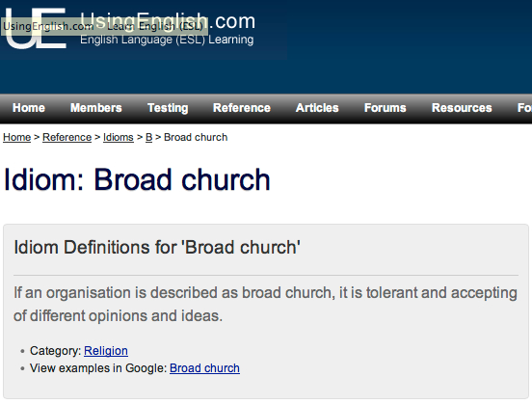
Task: Click the UE site logo
Action: tap(36, 29)
